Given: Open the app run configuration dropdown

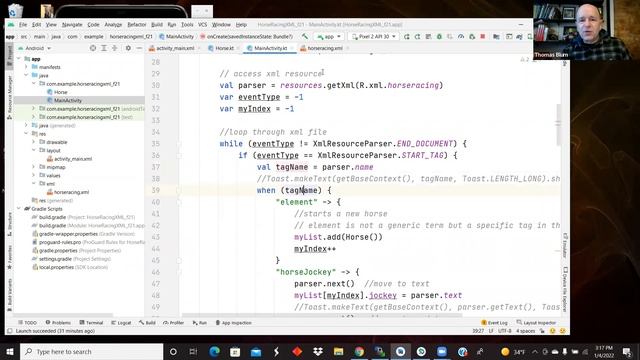Looking at the screenshot, I should [329, 37].
